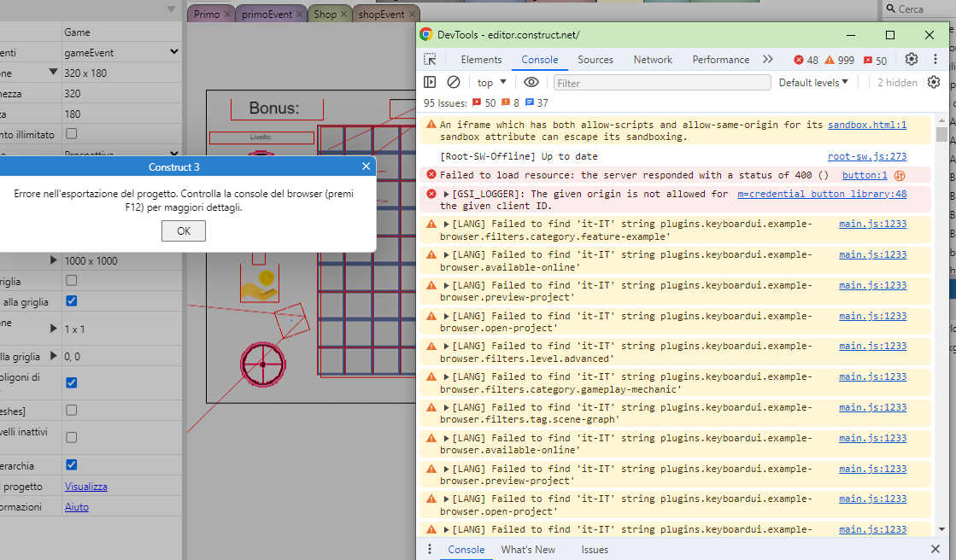Image resolution: width=956 pixels, height=560 pixels.
Task: Click the error icon on the 'Failed to load resource' row
Action: point(431,174)
